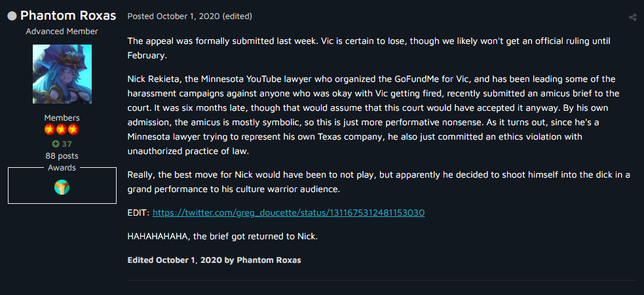The height and width of the screenshot is (295, 644).
Task: Click the Awards box heading
Action: (x=62, y=168)
